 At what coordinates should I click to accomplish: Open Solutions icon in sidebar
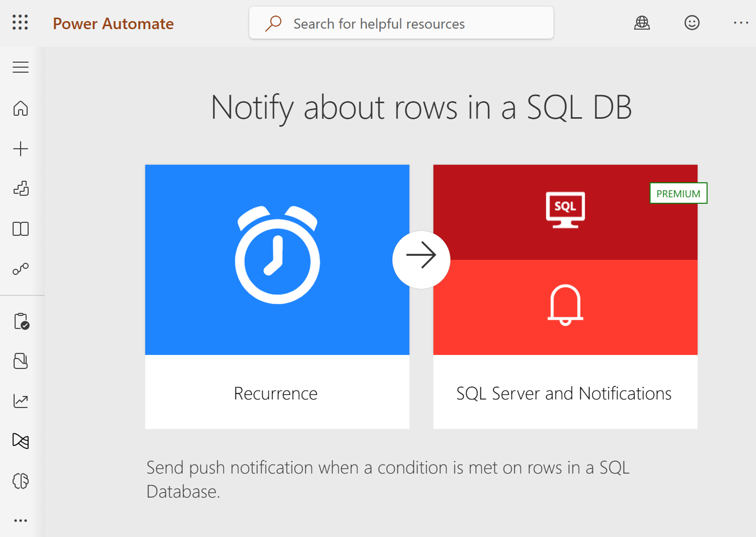[x=20, y=361]
